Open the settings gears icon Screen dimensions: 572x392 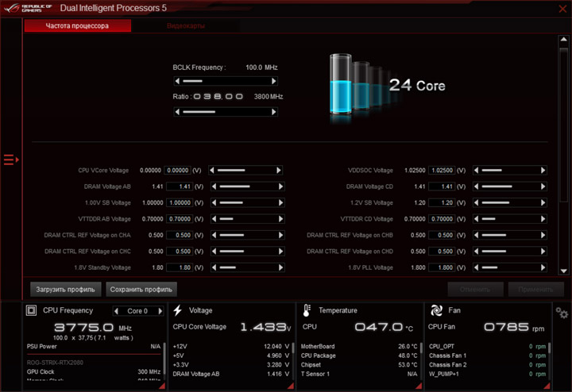pyautogui.click(x=562, y=313)
